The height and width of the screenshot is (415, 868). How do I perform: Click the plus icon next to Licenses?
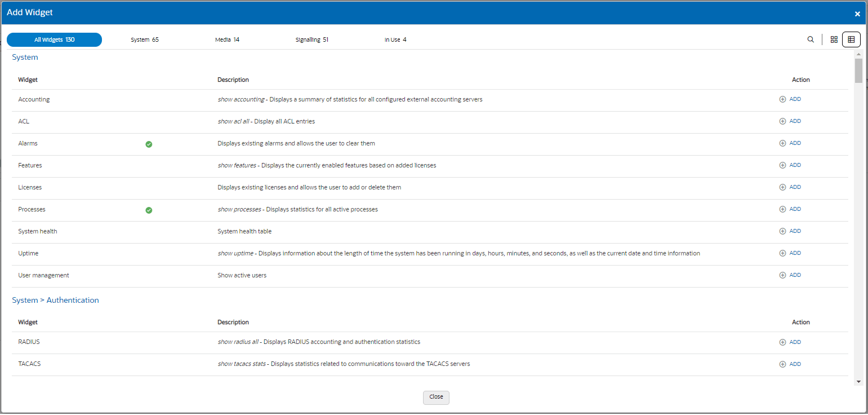[x=782, y=187]
